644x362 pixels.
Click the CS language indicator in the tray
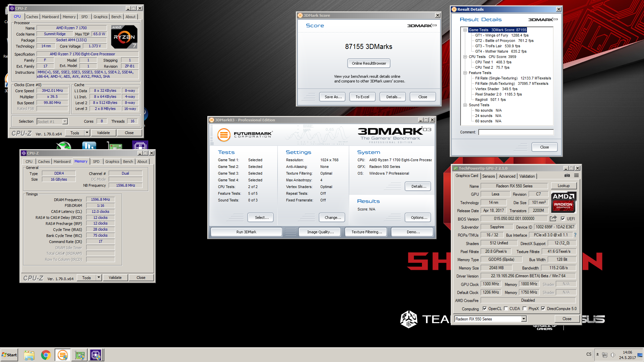click(589, 354)
